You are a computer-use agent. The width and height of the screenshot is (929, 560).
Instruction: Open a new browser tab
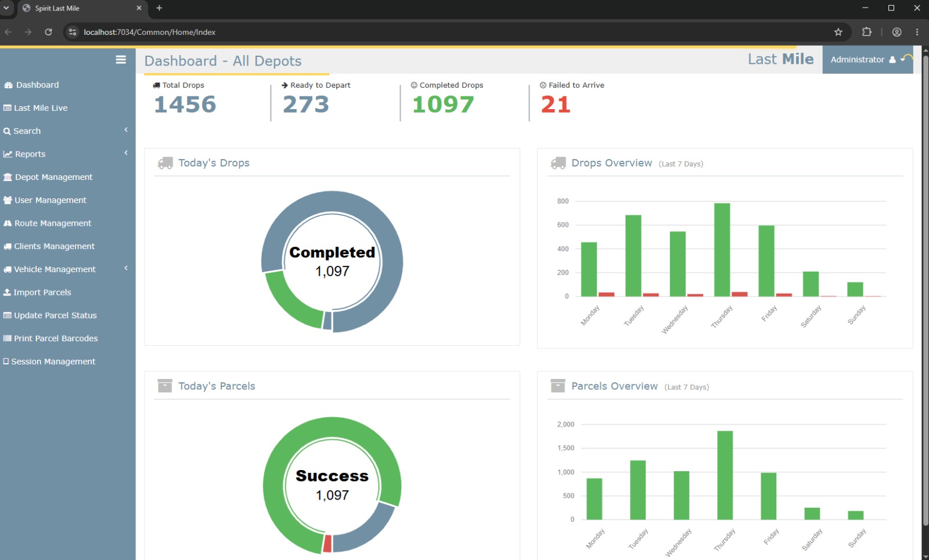pyautogui.click(x=159, y=8)
